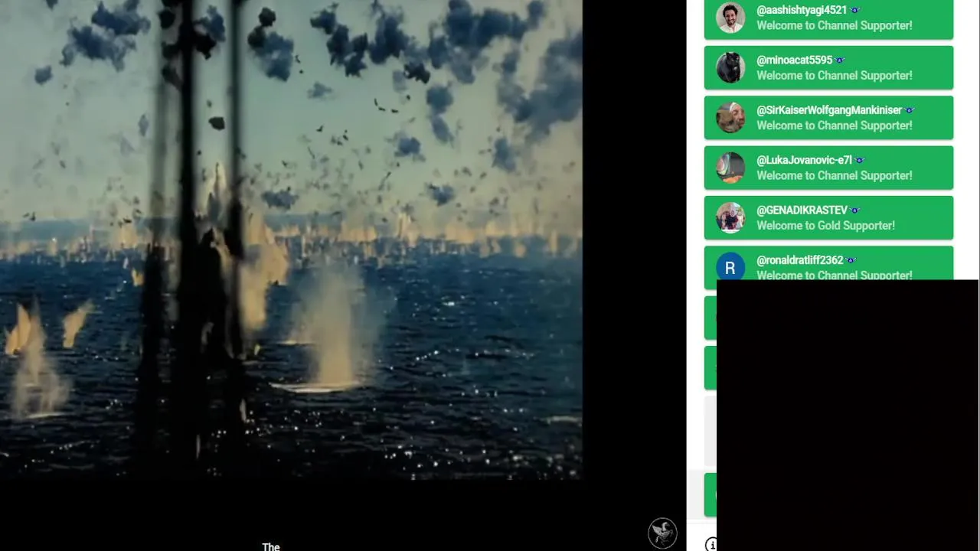Open @GENADIKRASTEV's profile avatar

tap(730, 217)
